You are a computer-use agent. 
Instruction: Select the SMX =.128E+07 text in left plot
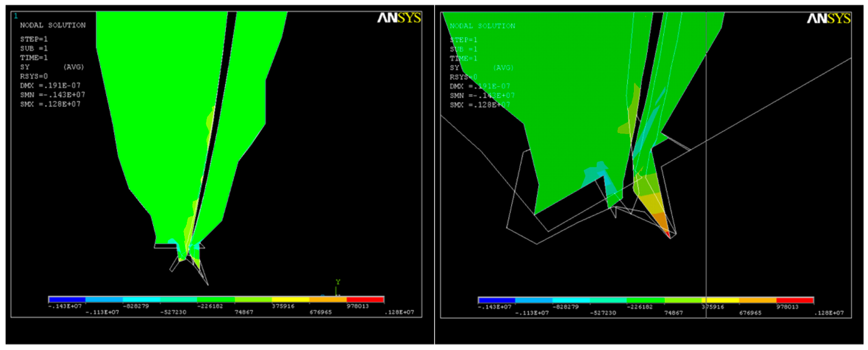click(x=50, y=104)
